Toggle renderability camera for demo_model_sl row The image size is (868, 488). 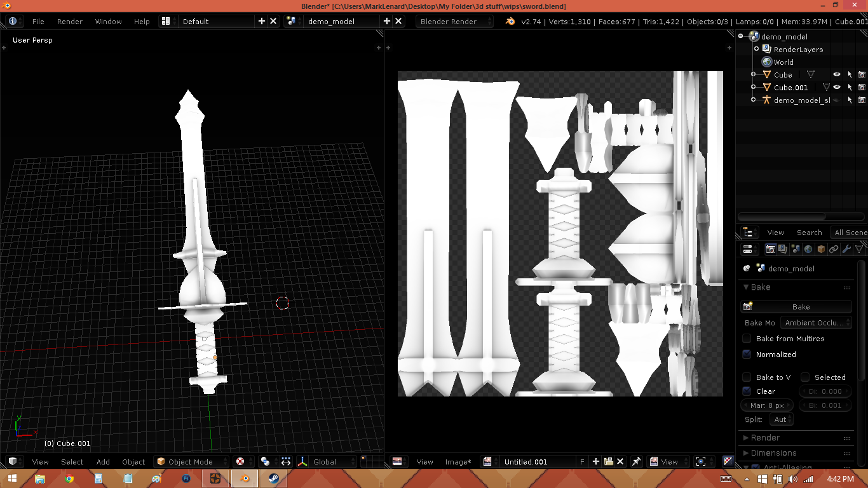(x=862, y=100)
